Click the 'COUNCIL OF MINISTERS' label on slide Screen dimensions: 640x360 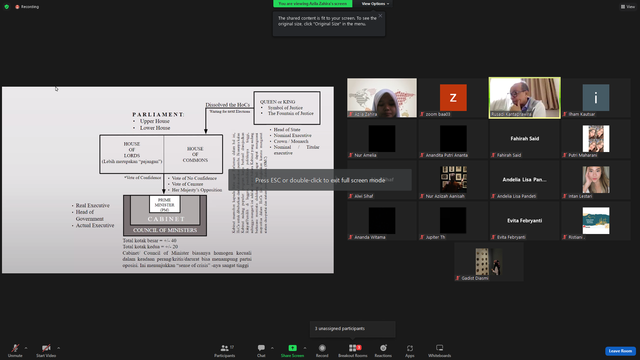(x=165, y=230)
